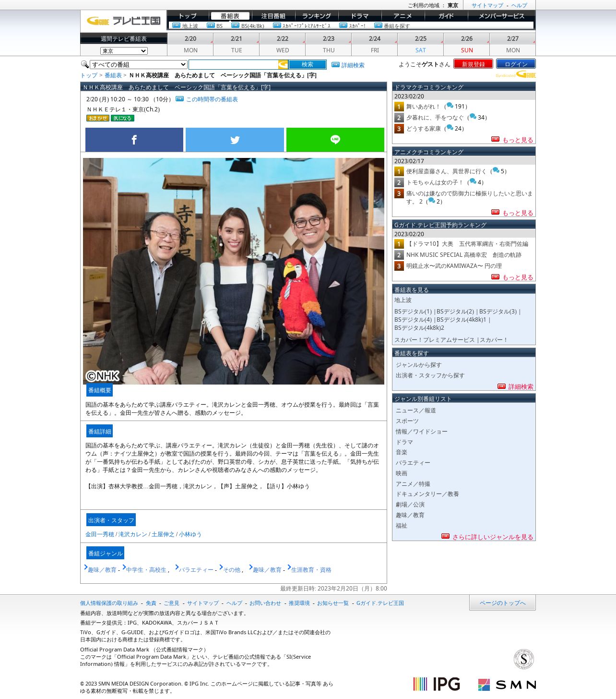Screen dimensions: 616x699
Task: Select the 2/25 SAT date tab
Action: 421,44
